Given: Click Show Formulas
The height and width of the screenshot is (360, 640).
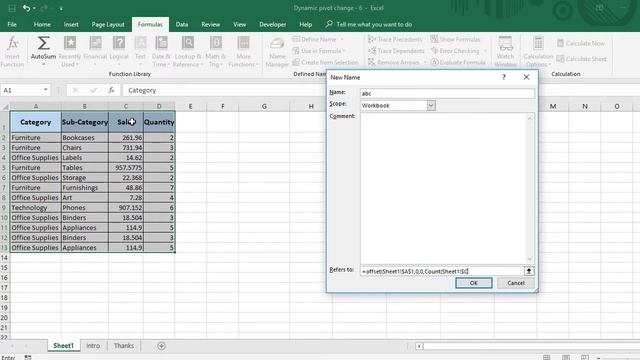Looking at the screenshot, I should [x=456, y=39].
